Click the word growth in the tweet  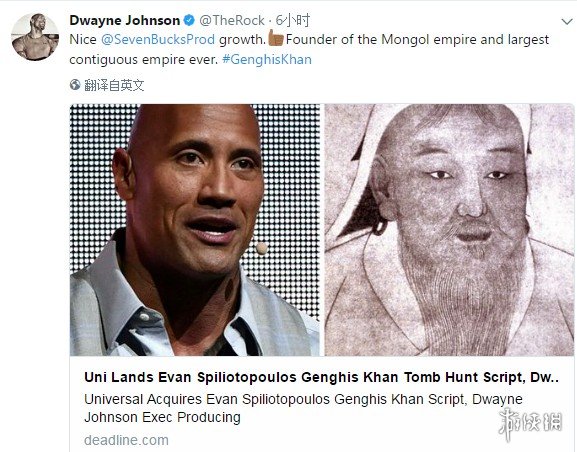tap(242, 39)
